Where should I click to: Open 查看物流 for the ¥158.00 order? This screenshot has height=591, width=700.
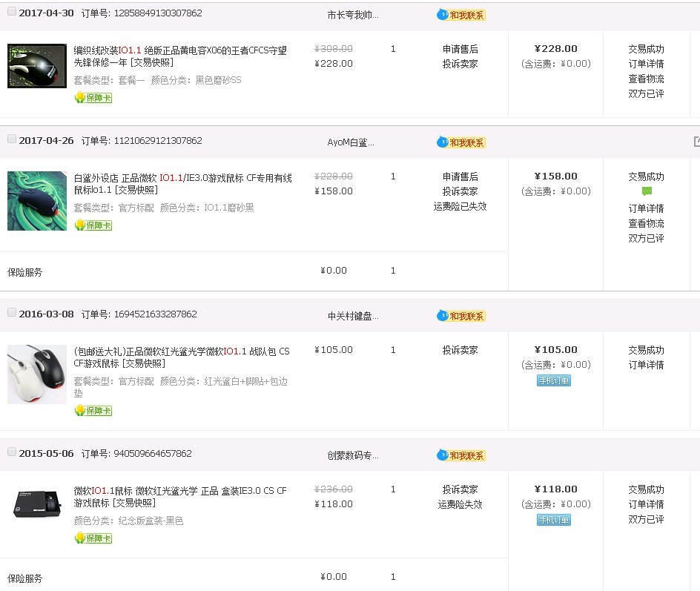coord(646,224)
